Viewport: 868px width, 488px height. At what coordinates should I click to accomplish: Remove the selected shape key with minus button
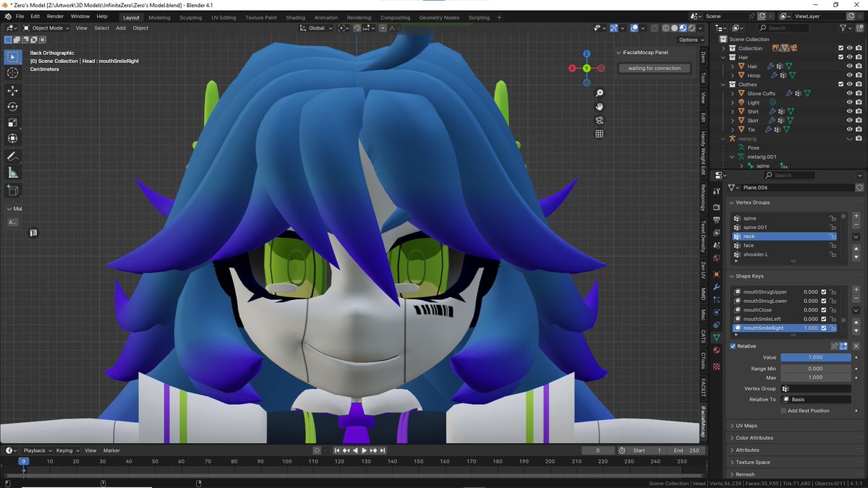point(856,299)
